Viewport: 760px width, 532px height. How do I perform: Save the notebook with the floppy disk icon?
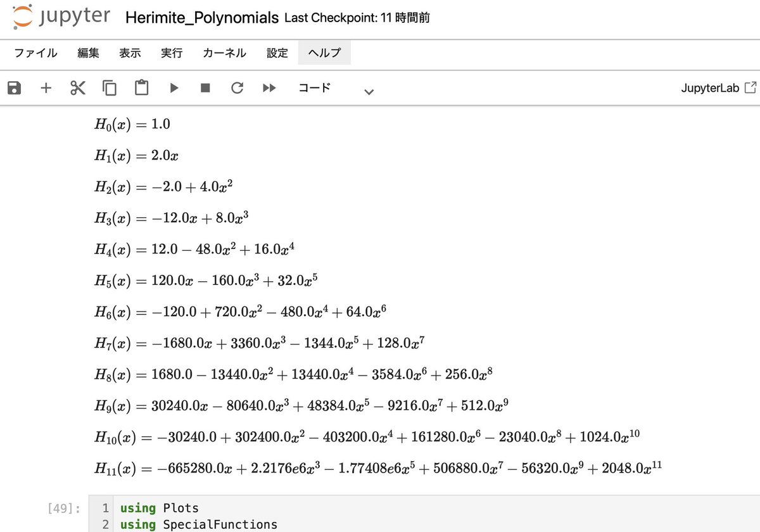tap(15, 88)
